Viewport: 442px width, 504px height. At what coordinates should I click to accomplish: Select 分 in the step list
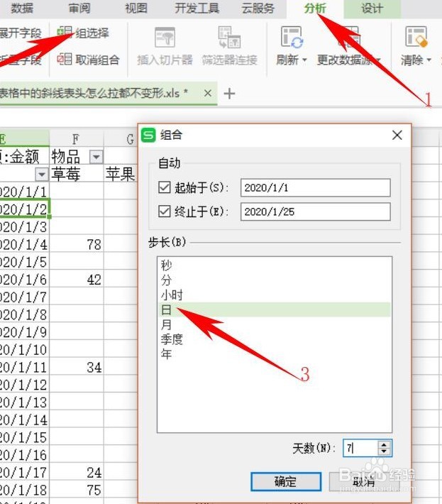coord(275,280)
